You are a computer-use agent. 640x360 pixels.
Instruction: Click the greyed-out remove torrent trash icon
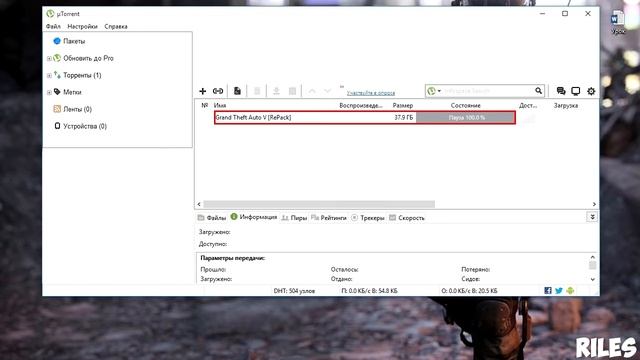(x=257, y=91)
